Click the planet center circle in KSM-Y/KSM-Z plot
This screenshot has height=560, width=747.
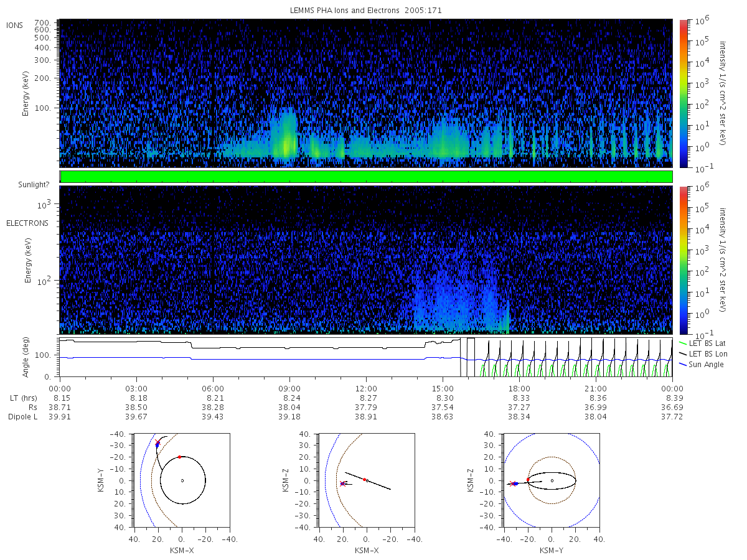click(552, 480)
